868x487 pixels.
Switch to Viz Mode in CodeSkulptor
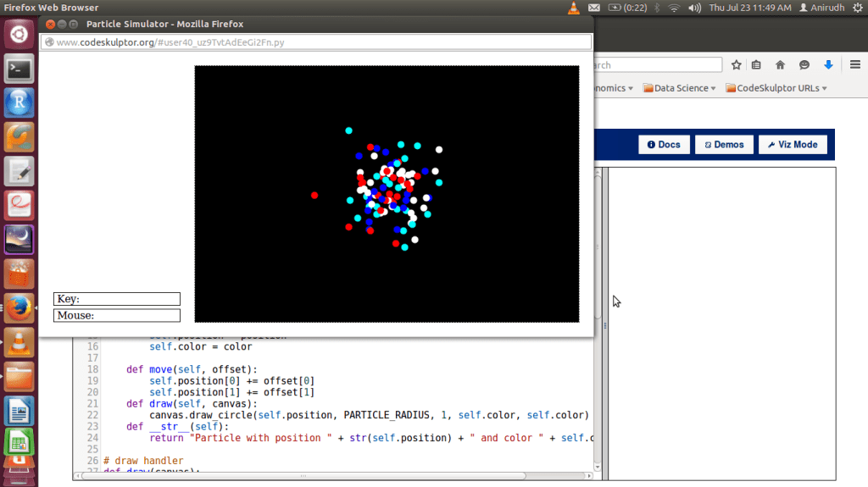793,145
